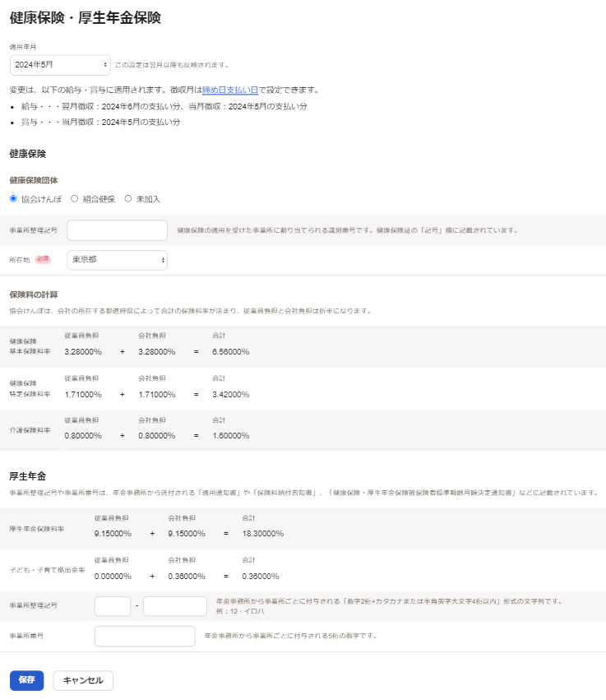Click the 厚生年金保険料率 row label
This screenshot has width=606, height=700.
point(37,529)
